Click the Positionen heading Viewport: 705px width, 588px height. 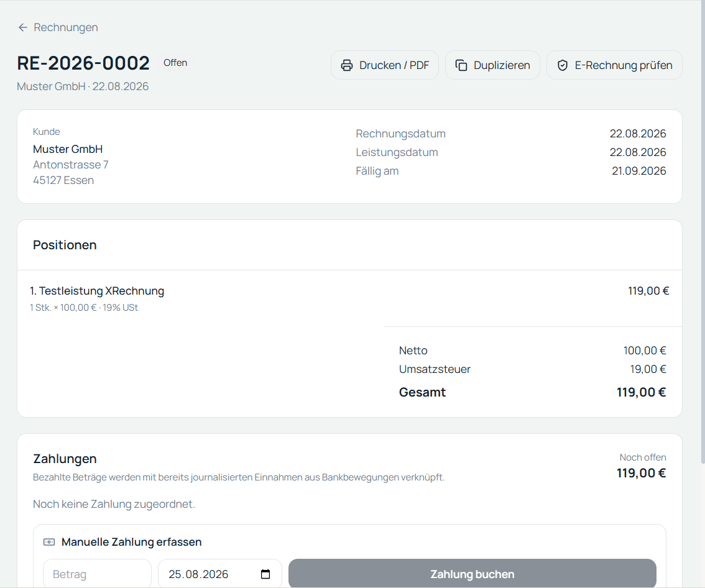coord(65,245)
